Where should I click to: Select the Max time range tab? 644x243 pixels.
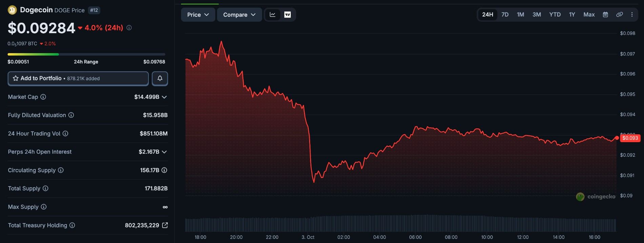[x=589, y=15]
